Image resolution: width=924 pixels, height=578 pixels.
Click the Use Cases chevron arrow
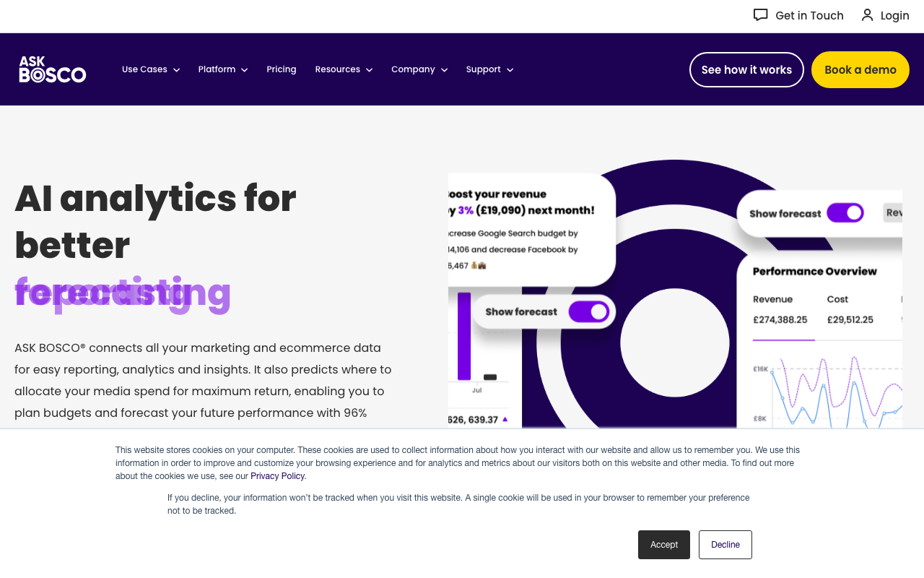[x=176, y=70]
